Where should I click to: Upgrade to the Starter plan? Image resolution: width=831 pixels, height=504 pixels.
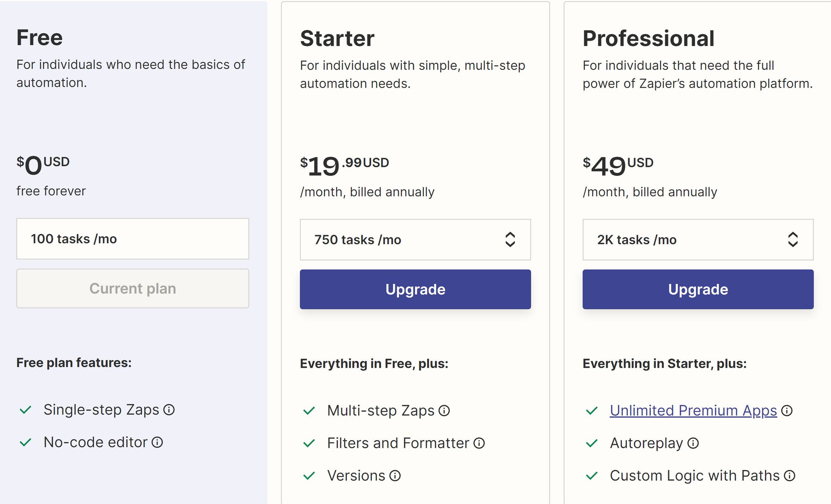[415, 289]
